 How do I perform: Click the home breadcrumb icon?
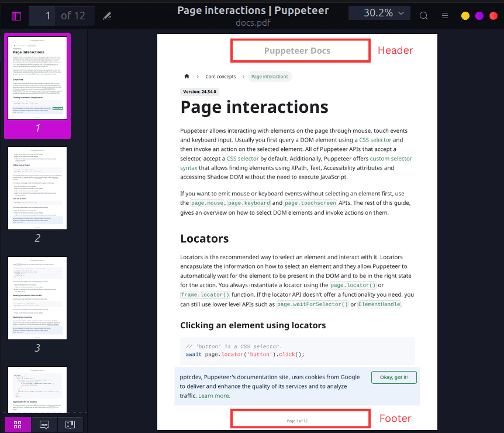click(187, 76)
